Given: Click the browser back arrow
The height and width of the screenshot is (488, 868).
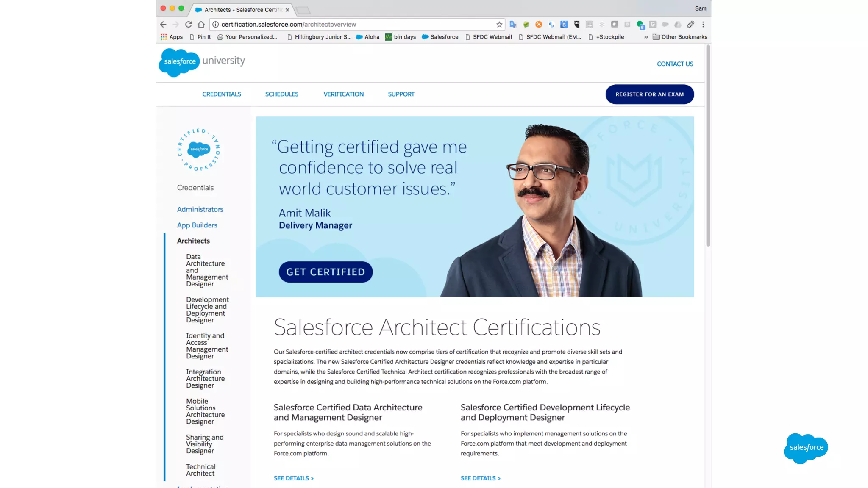Looking at the screenshot, I should [x=163, y=25].
